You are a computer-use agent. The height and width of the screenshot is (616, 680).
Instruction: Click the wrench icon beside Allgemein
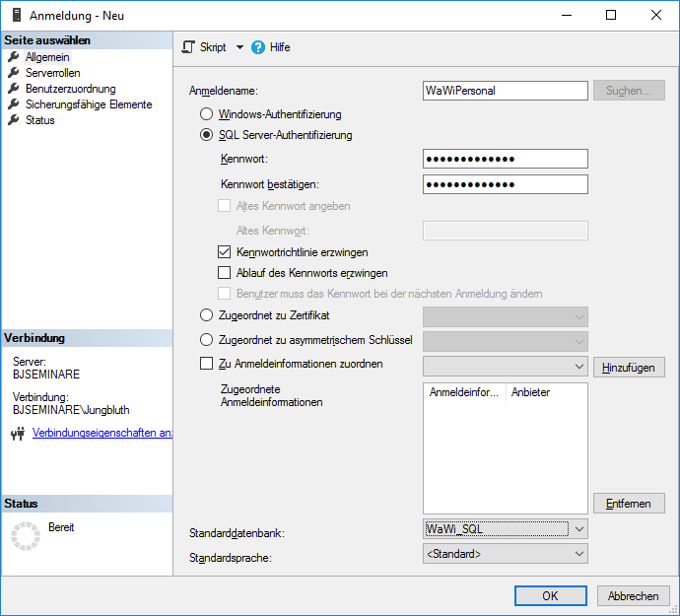(x=14, y=57)
